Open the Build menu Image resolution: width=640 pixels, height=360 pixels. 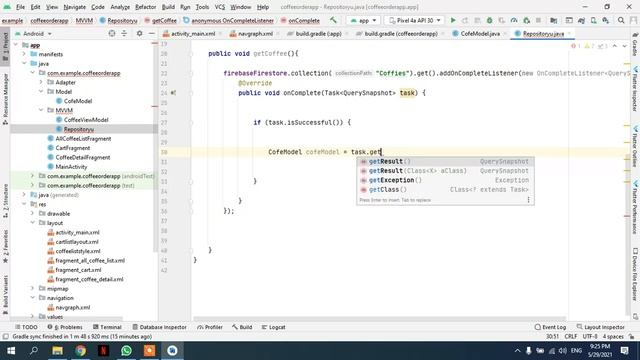click(168, 7)
